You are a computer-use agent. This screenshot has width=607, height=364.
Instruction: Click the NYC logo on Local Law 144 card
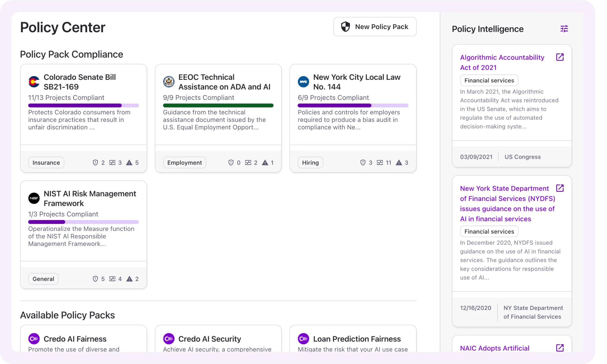pyautogui.click(x=303, y=82)
